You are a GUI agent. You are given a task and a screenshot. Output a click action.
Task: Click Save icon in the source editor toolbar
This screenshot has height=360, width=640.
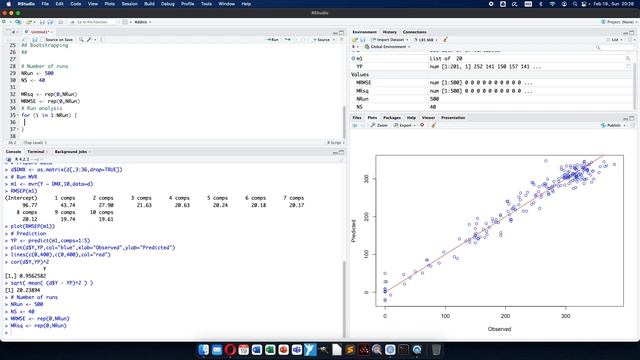(x=35, y=40)
